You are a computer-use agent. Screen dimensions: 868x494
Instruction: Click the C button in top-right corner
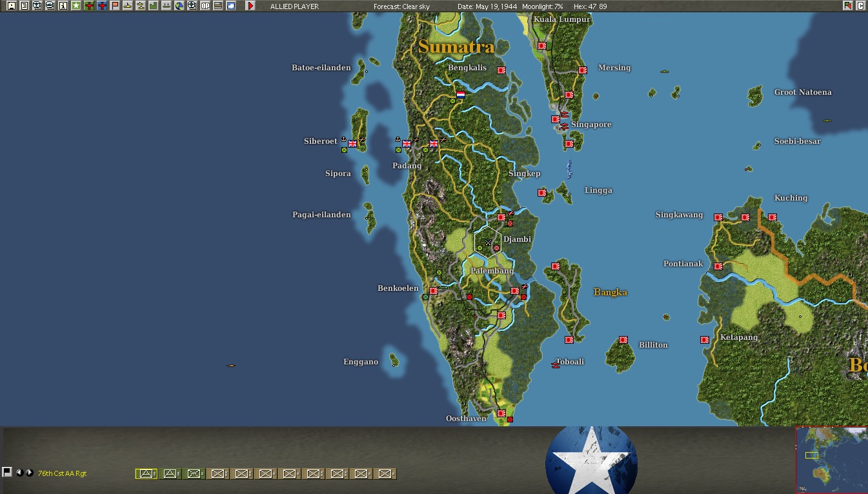point(860,6)
